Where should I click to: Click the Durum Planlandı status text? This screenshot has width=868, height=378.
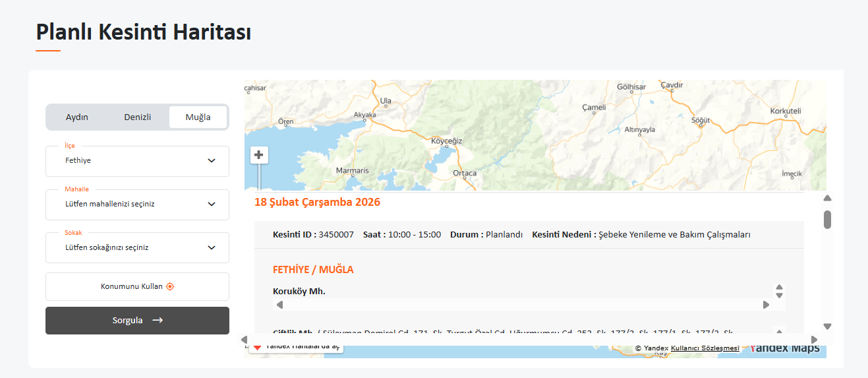[486, 235]
